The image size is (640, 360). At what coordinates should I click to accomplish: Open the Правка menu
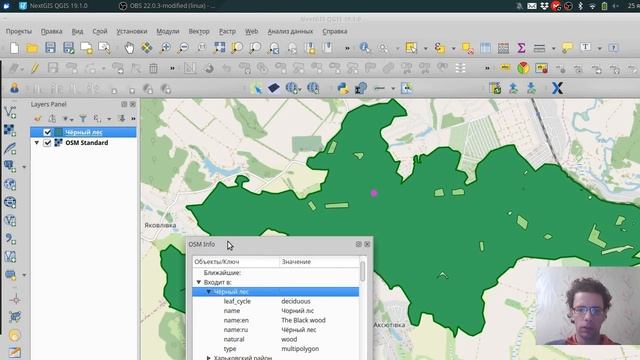[x=51, y=31]
